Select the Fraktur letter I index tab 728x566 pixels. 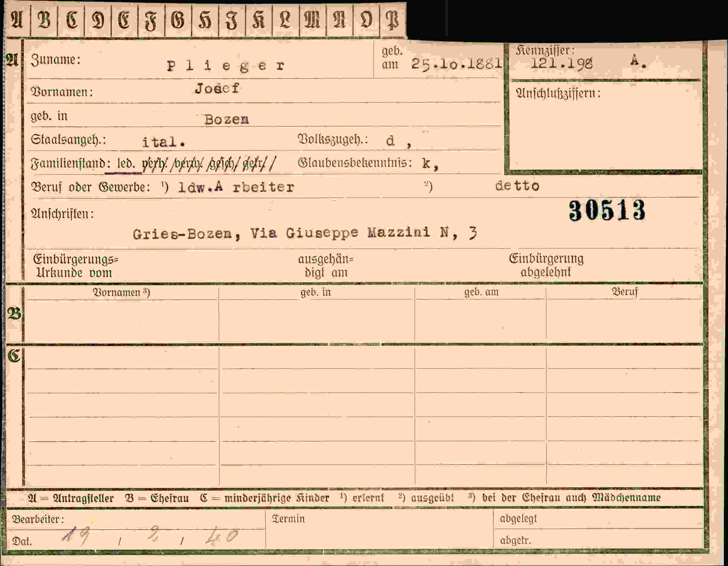coord(232,20)
